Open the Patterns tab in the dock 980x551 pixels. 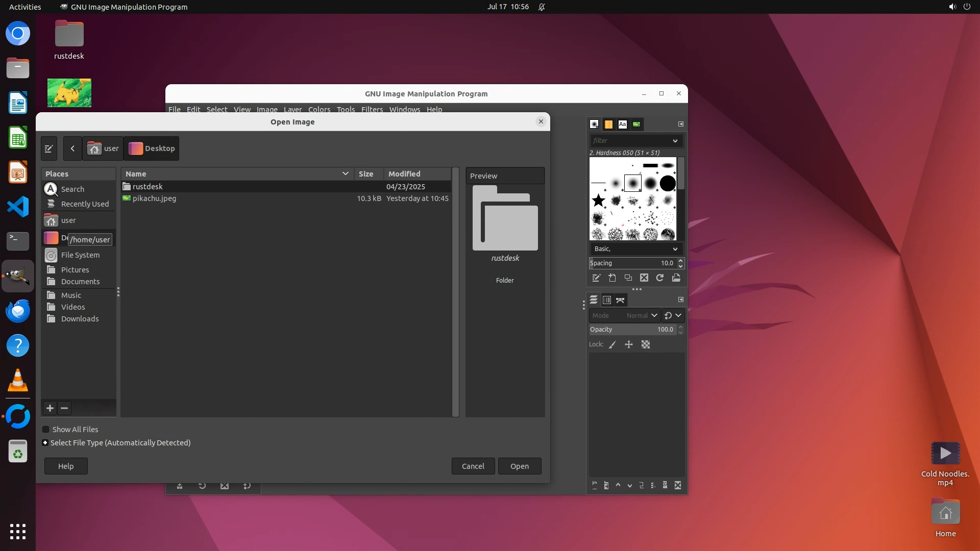[608, 124]
